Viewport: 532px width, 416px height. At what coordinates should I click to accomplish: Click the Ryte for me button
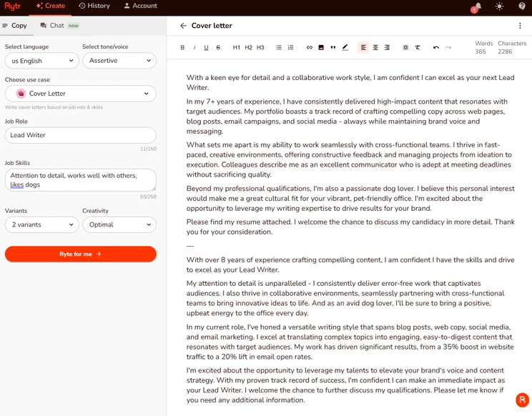click(x=81, y=254)
